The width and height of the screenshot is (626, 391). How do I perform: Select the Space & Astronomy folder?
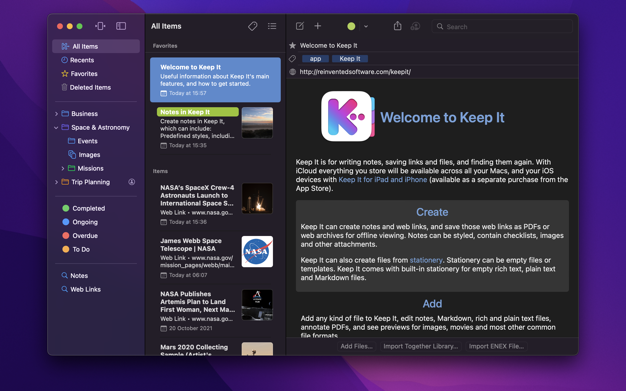[100, 127]
